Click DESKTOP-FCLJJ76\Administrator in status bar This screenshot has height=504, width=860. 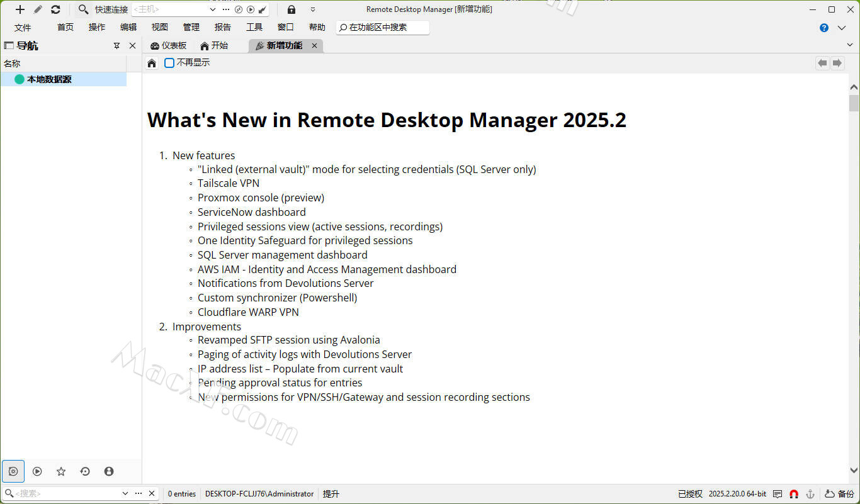click(x=259, y=494)
